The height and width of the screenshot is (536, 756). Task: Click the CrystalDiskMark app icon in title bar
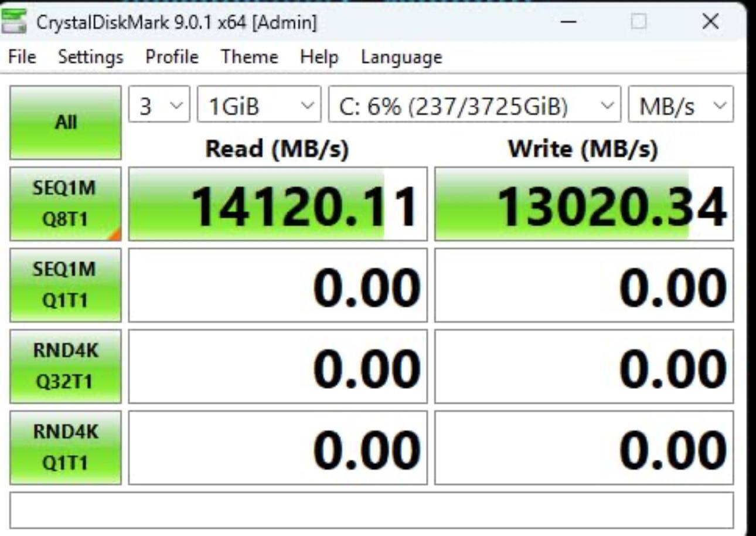(14, 22)
